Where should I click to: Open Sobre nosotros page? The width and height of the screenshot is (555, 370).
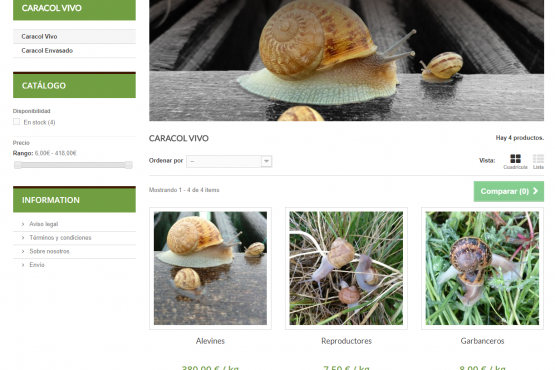coord(49,251)
